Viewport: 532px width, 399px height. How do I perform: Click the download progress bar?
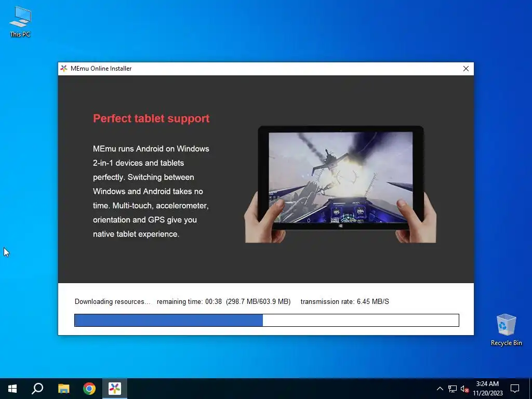point(267,320)
